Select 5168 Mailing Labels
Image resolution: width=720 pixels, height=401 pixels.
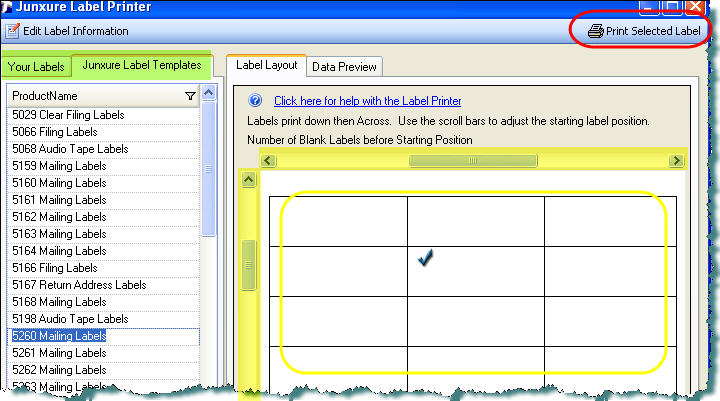point(103,302)
